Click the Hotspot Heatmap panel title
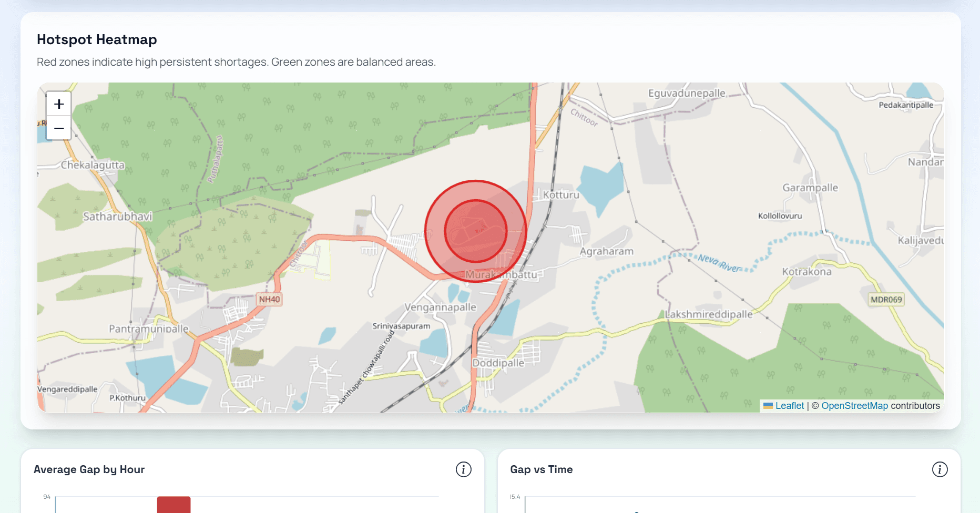The image size is (980, 513). pyautogui.click(x=97, y=39)
